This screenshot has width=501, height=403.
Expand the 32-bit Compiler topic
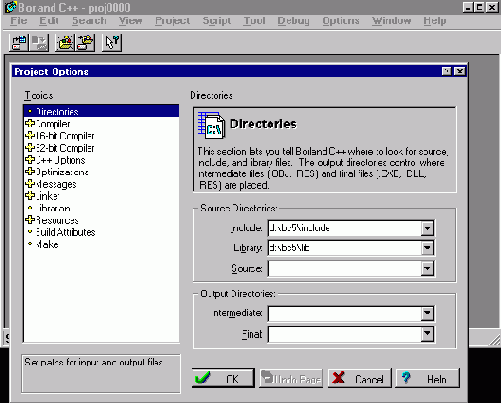[x=30, y=148]
